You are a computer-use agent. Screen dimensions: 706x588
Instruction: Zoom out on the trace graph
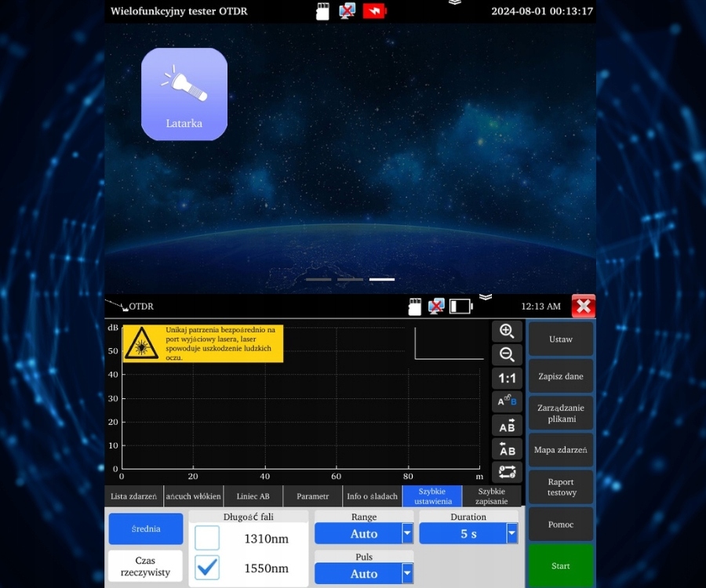coord(507,354)
